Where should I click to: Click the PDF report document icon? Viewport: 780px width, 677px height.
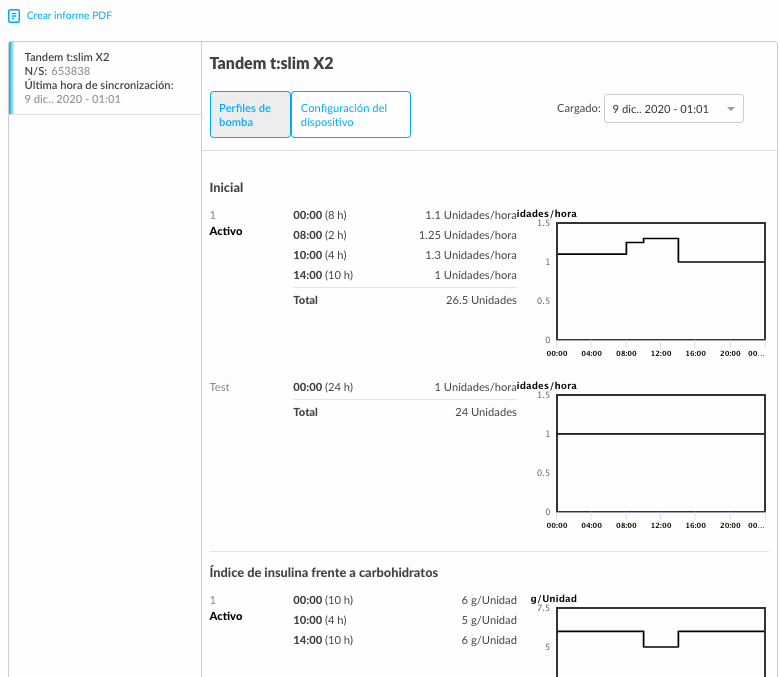point(14,16)
